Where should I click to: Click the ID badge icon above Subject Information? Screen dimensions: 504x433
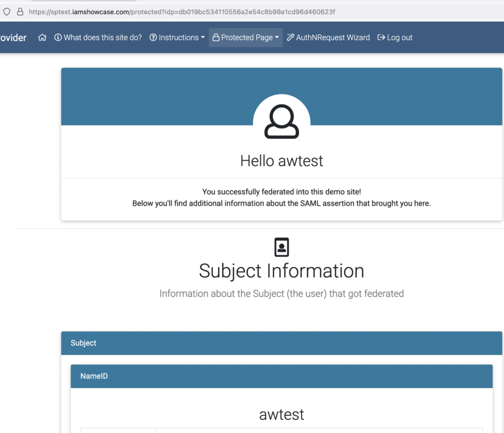coord(282,247)
